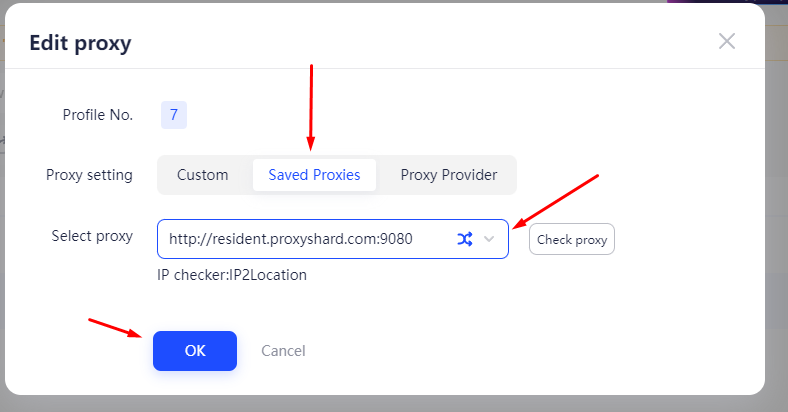Open the Proxy Provider tab
The height and width of the screenshot is (412, 788).
[x=449, y=175]
